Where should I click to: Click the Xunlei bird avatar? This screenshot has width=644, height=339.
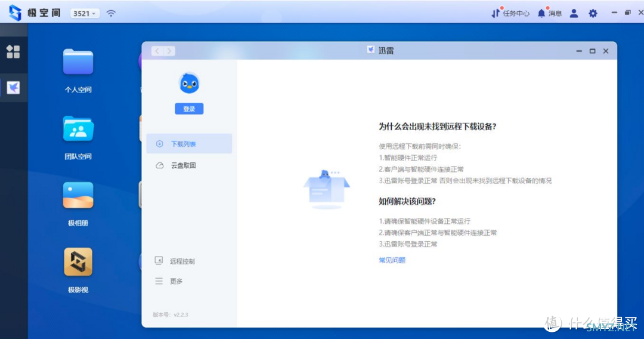tap(190, 84)
